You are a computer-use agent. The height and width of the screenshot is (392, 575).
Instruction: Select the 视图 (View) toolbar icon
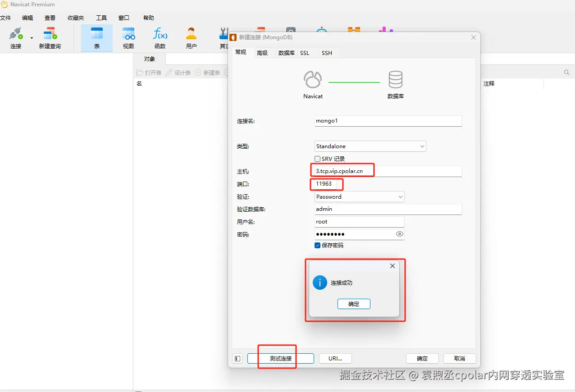[128, 38]
